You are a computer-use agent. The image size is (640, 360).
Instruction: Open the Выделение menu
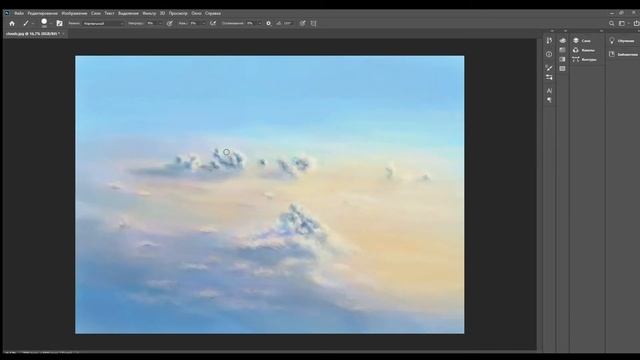click(x=128, y=13)
